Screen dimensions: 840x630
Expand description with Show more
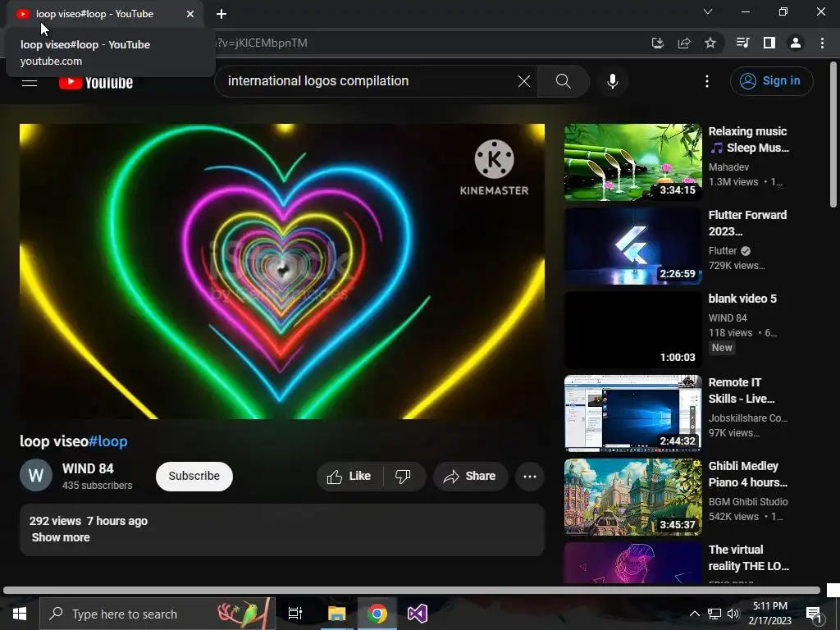(x=61, y=537)
